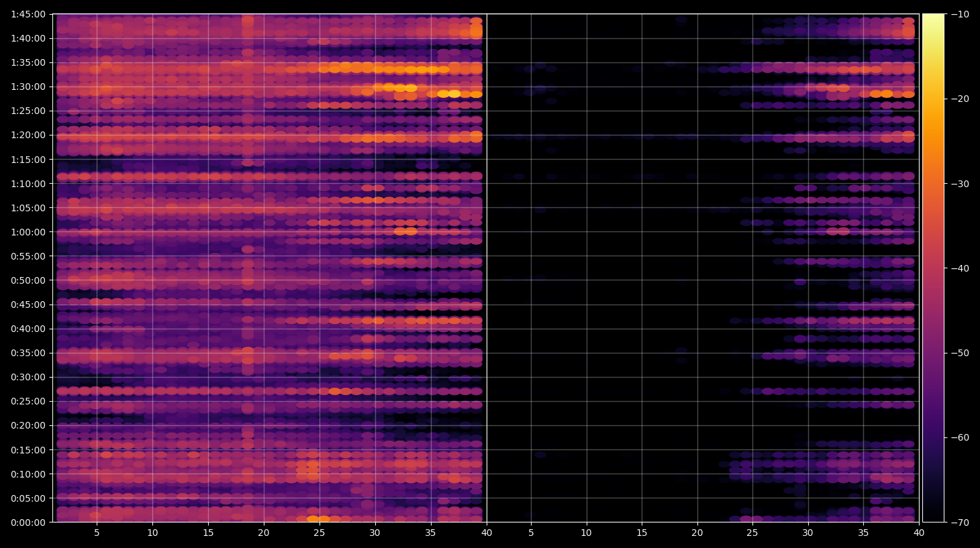This screenshot has width=980, height=548.
Task: Select the 0:30:00 tick label
Action: pos(28,377)
